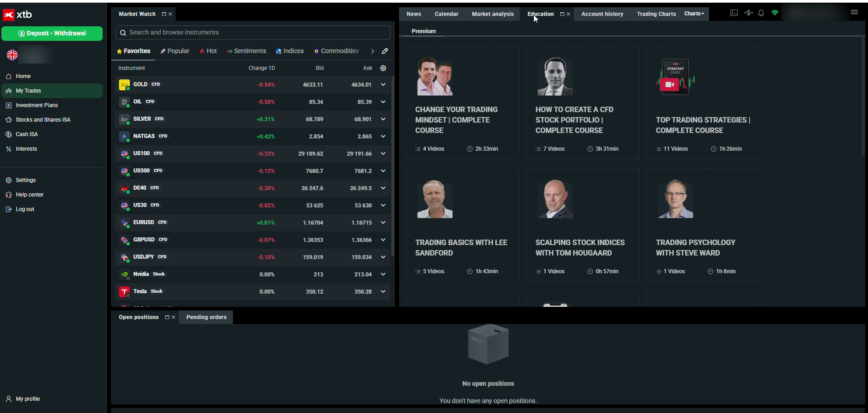The height and width of the screenshot is (413, 868).
Task: Click the EURUSD currency pair icon
Action: coord(124,223)
